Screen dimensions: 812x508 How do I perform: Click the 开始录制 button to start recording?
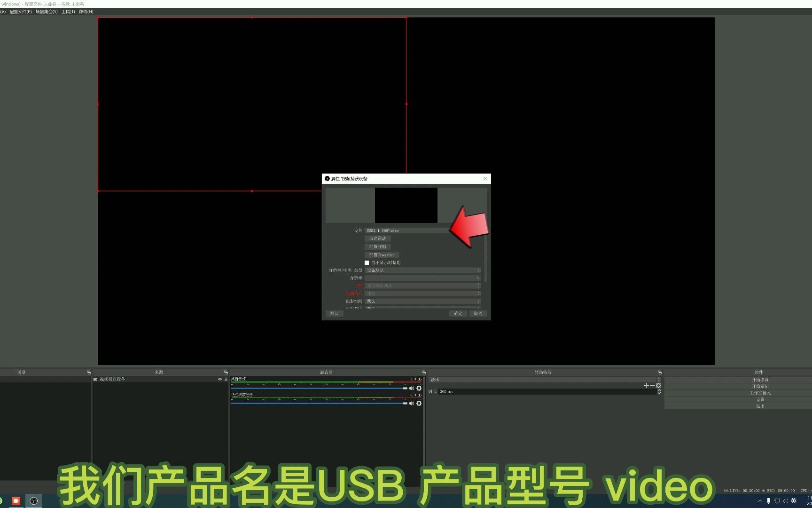click(761, 386)
